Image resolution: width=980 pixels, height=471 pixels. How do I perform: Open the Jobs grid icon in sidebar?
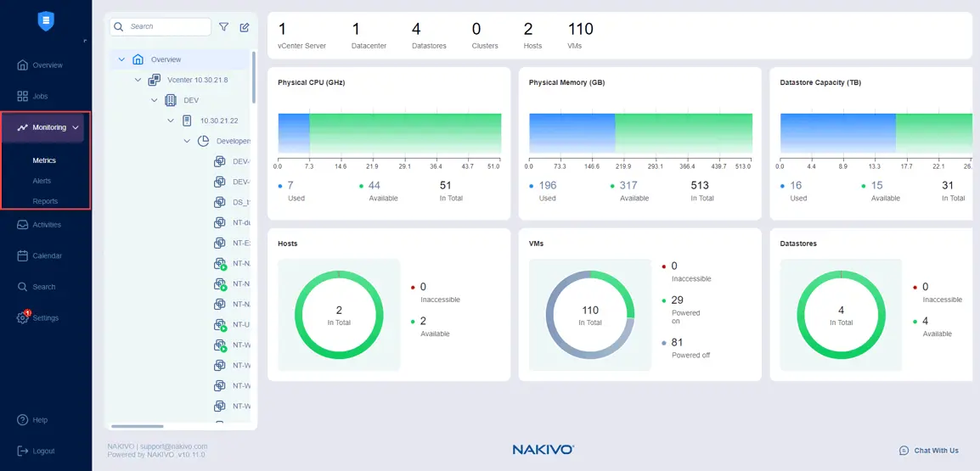[22, 96]
